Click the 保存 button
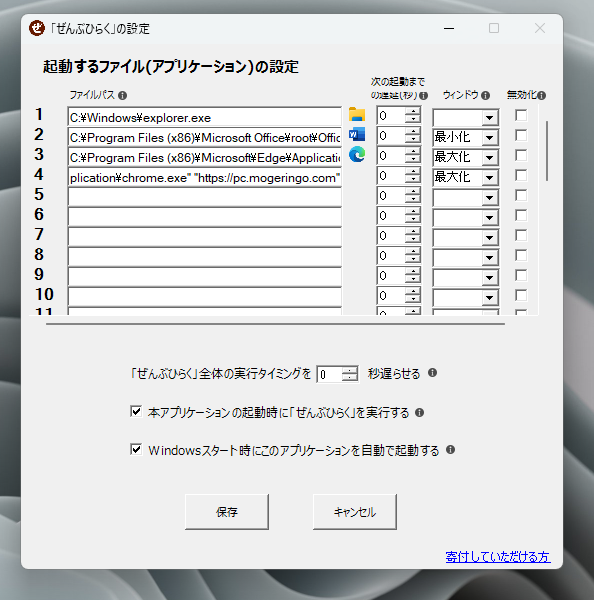 coord(227,512)
